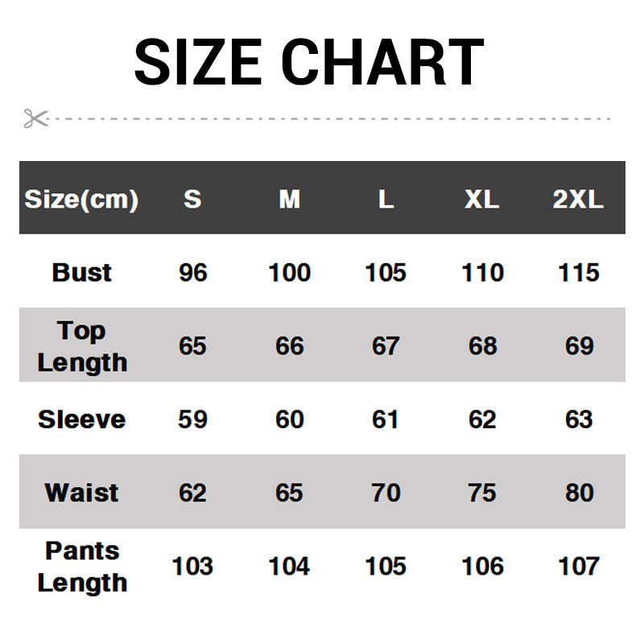Click the Bust value 96 for size S
The image size is (644, 644).
pyautogui.click(x=192, y=272)
